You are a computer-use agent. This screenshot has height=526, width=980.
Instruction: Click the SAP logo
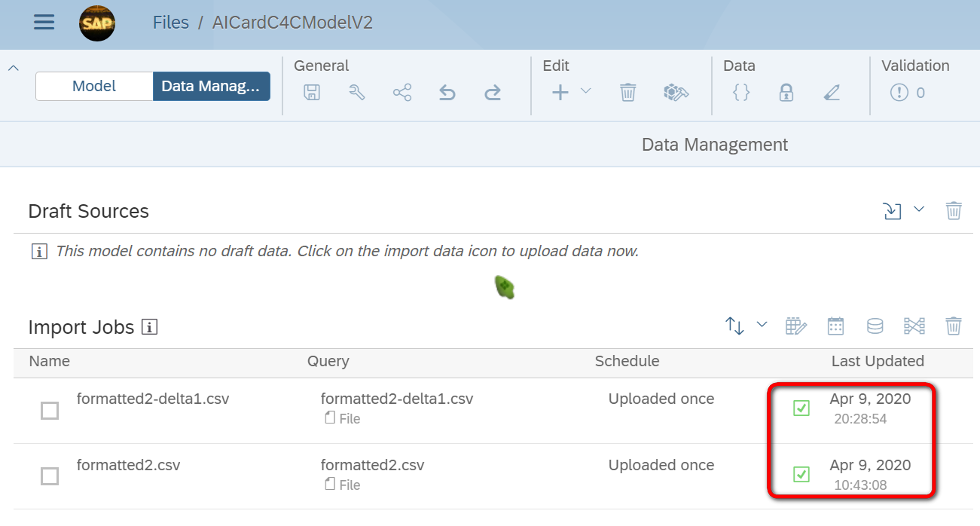tap(97, 23)
